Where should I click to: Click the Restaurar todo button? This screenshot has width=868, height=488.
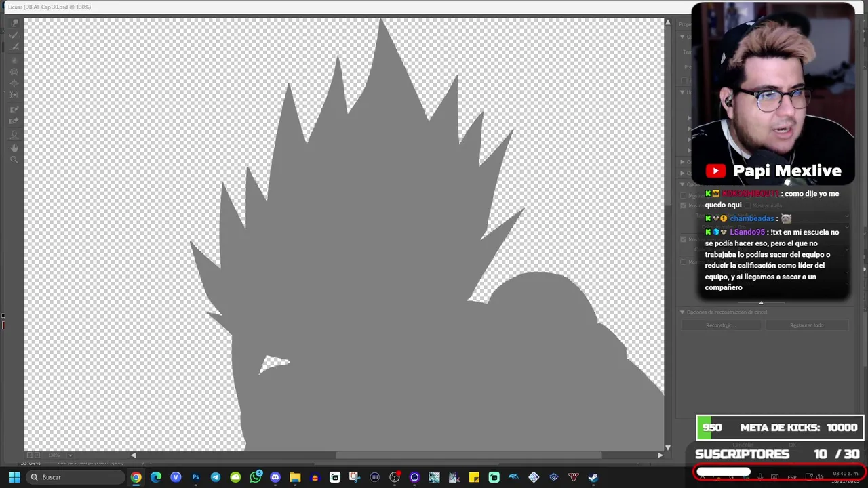(806, 325)
